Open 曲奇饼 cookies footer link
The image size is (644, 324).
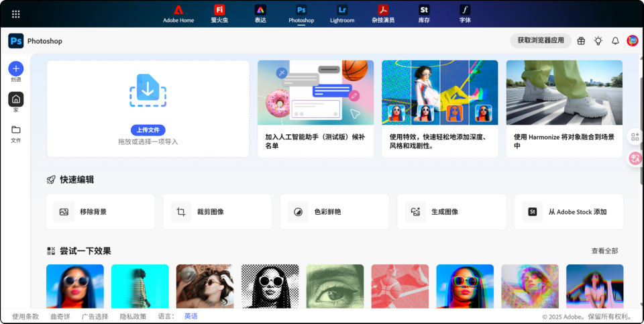pyautogui.click(x=60, y=316)
